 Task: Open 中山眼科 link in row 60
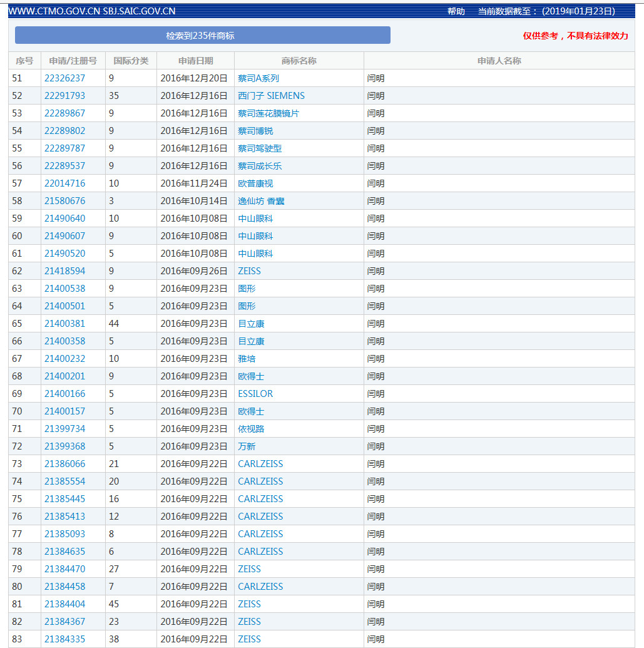click(x=255, y=236)
